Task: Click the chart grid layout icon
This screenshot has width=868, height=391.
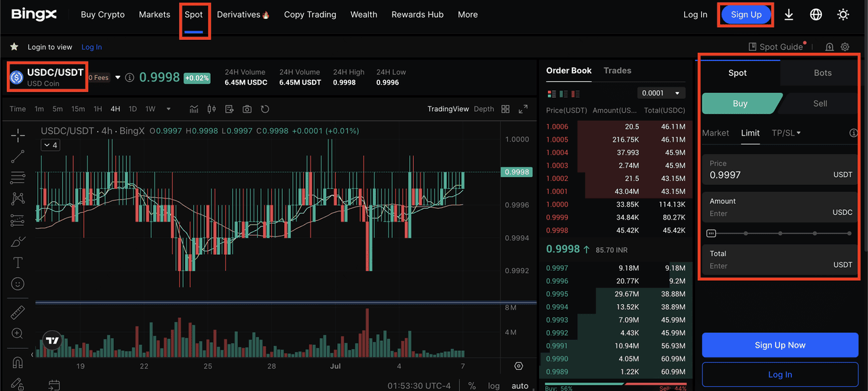Action: click(x=505, y=109)
